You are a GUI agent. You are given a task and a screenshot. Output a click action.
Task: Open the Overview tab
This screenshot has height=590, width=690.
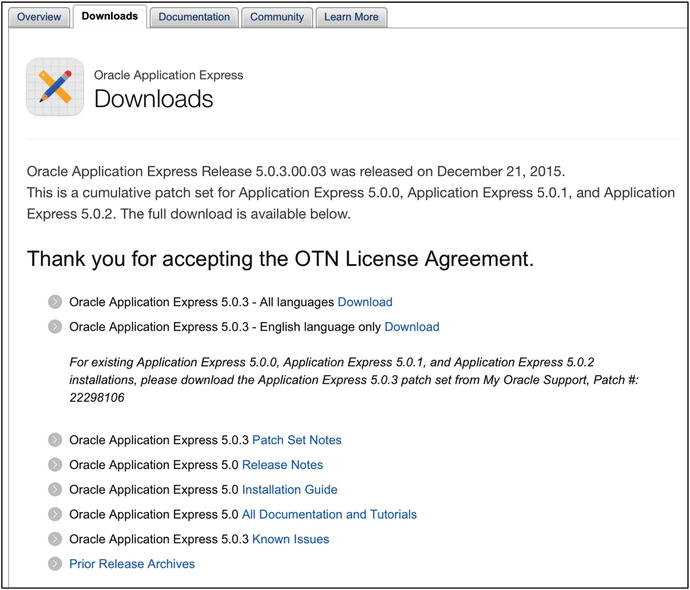(x=39, y=17)
